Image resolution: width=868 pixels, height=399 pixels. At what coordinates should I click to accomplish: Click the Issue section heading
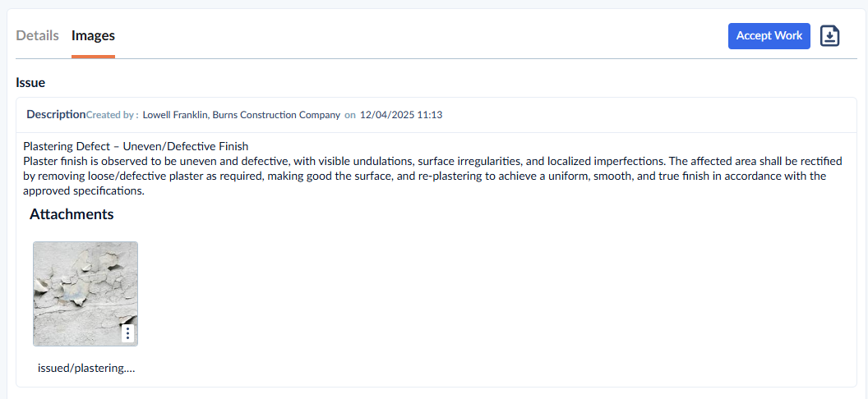pyautogui.click(x=30, y=83)
